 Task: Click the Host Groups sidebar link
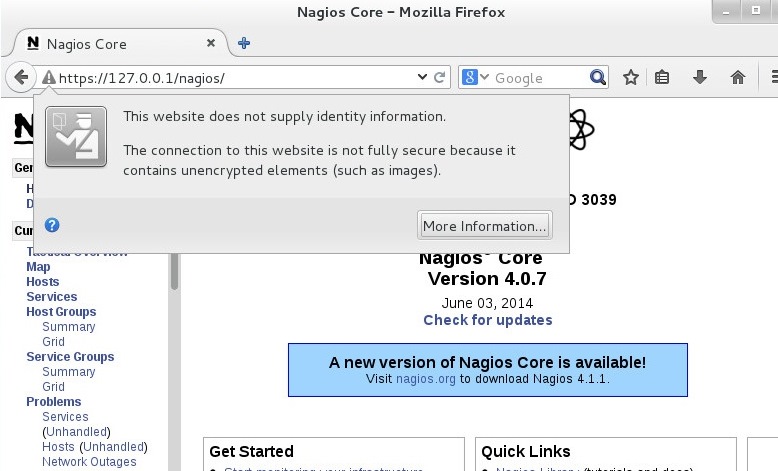coord(61,312)
